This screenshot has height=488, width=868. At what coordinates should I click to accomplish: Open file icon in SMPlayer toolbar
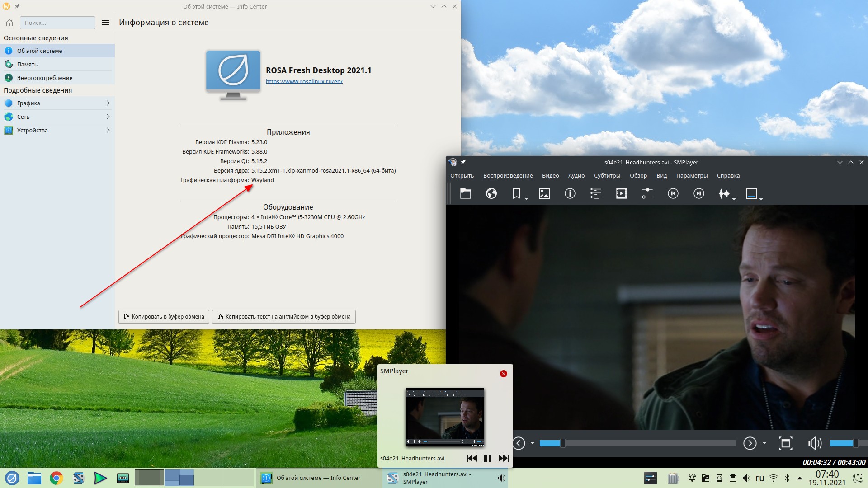pos(466,194)
